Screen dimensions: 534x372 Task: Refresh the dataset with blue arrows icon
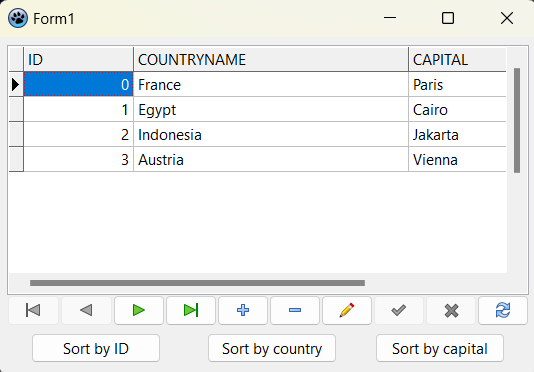[503, 310]
